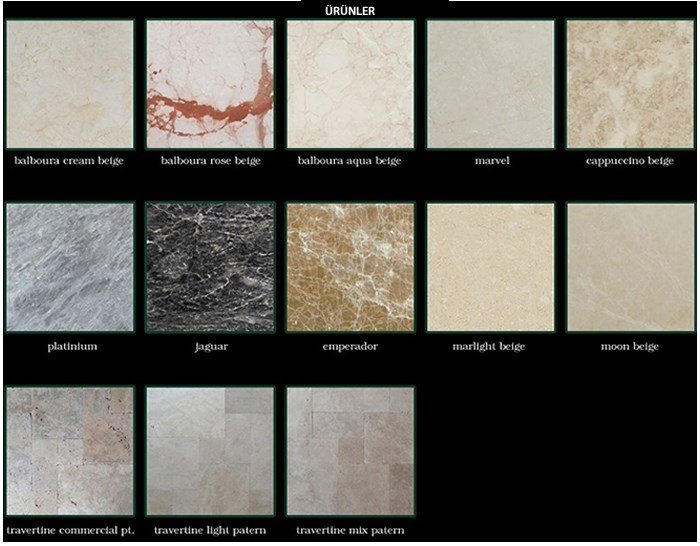View the balboura aqua beige sample image
This screenshot has height=546, width=700.
[350, 84]
